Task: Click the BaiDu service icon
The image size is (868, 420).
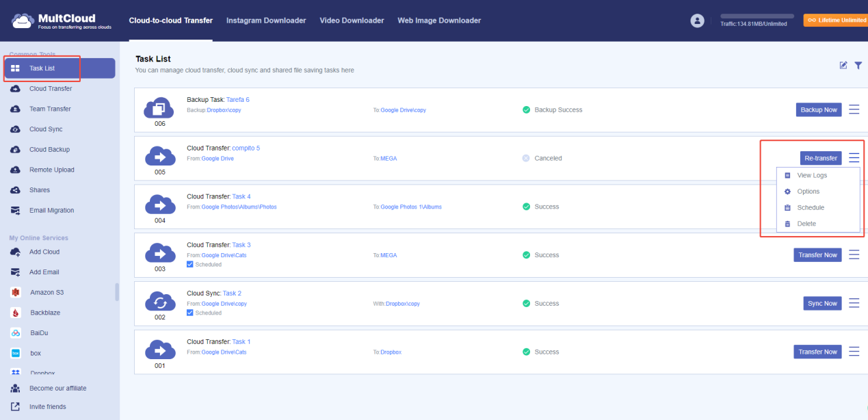Action: pyautogui.click(x=16, y=333)
